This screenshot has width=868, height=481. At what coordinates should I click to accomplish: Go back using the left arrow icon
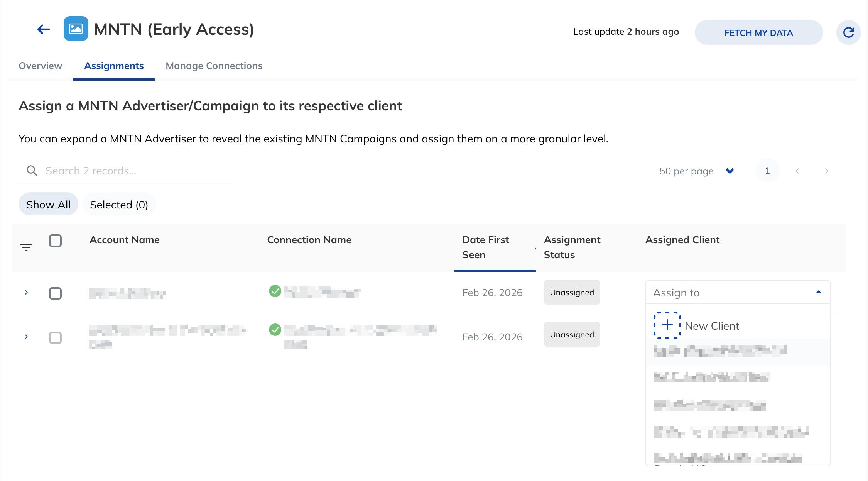click(44, 29)
